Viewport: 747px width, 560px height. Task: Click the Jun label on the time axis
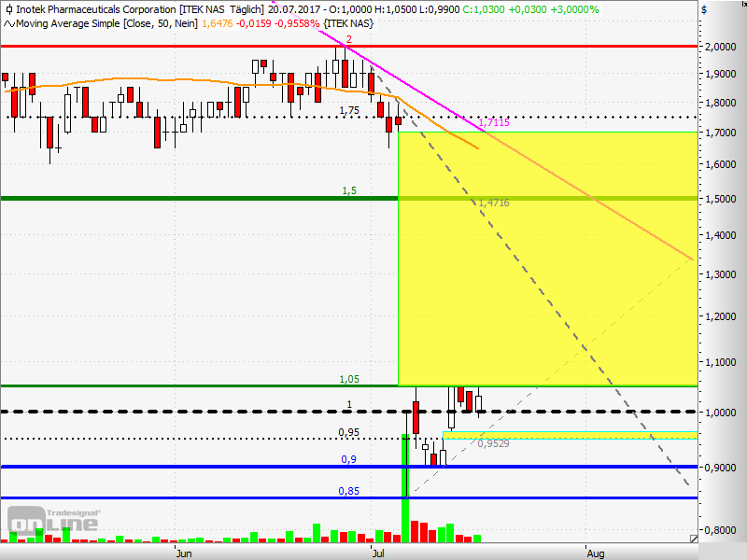coord(183,553)
